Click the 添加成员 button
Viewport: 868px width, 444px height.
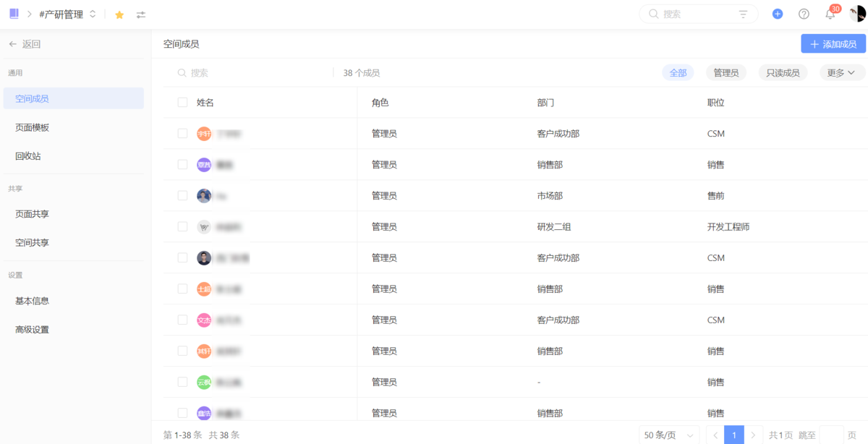pos(832,43)
